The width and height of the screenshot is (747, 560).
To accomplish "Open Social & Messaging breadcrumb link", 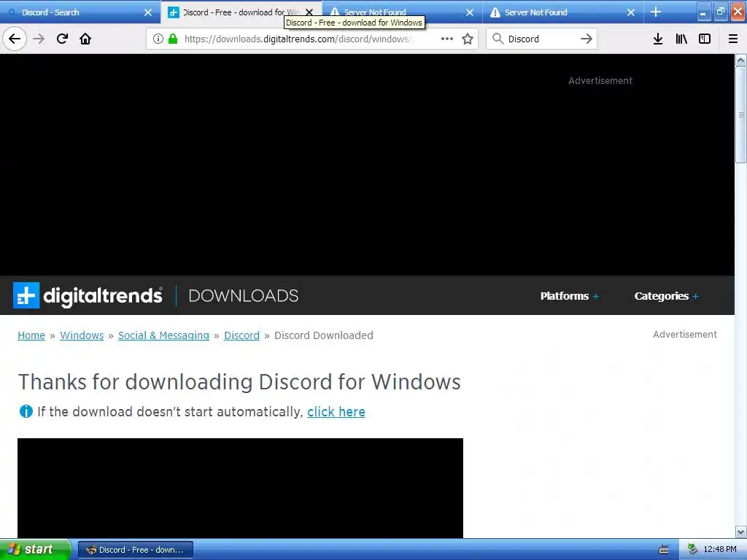I will click(163, 335).
